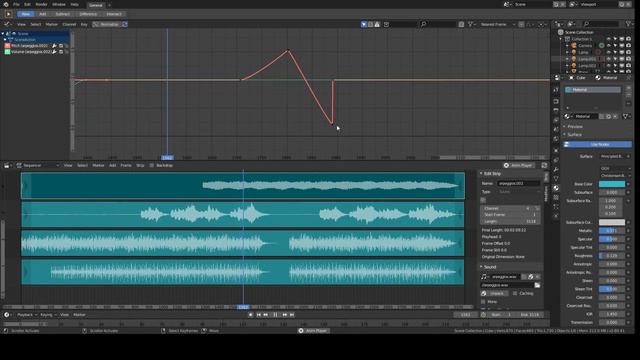Open graph editor Key menu

(84, 24)
